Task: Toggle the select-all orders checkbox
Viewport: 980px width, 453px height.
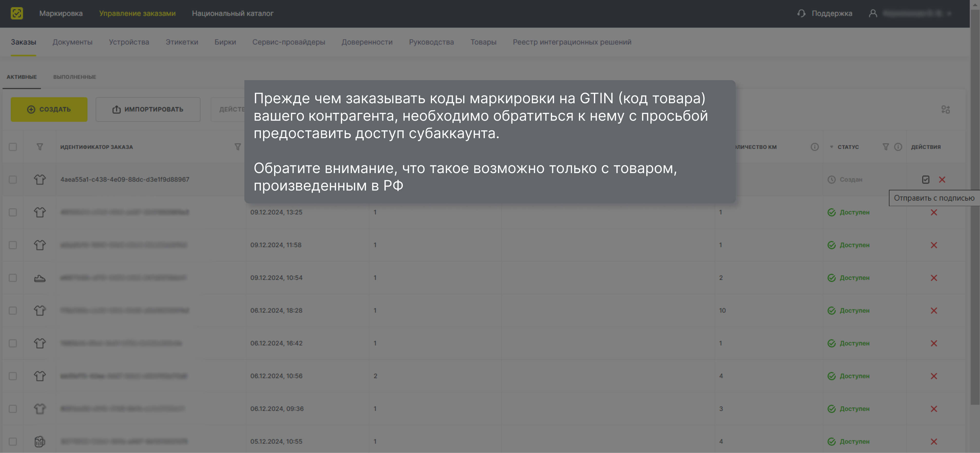Action: coord(13,147)
